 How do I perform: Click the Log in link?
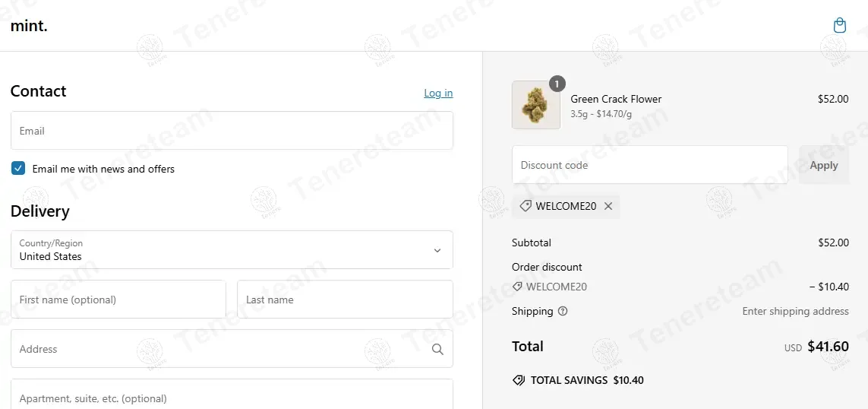(438, 93)
